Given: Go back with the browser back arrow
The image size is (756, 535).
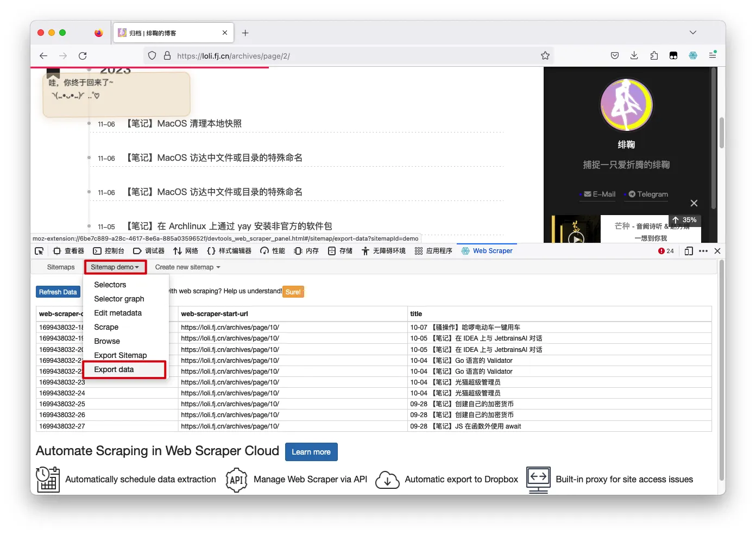Looking at the screenshot, I should pos(43,56).
